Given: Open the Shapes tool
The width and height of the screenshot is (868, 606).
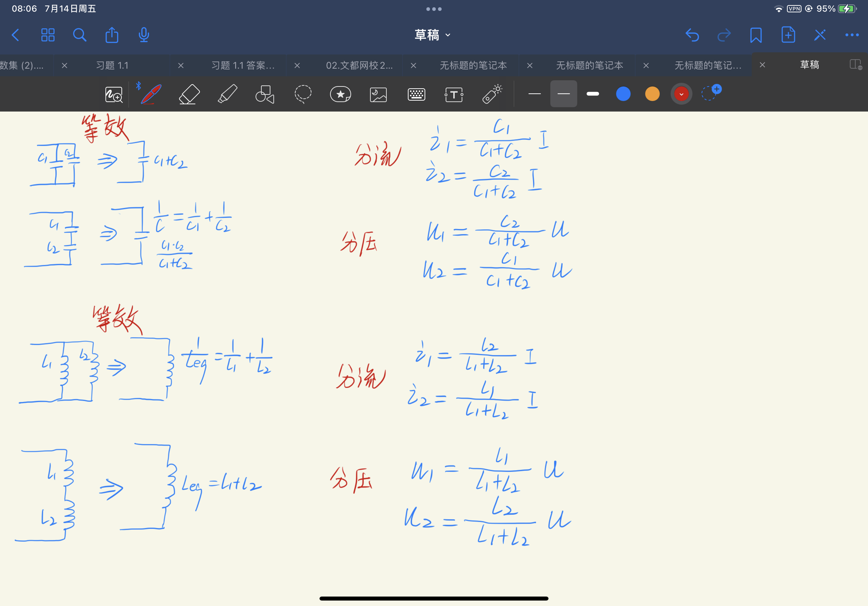Looking at the screenshot, I should coord(265,94).
